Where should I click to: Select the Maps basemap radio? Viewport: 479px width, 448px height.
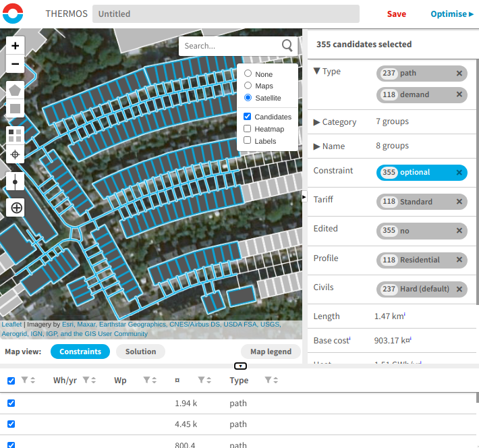tap(248, 85)
